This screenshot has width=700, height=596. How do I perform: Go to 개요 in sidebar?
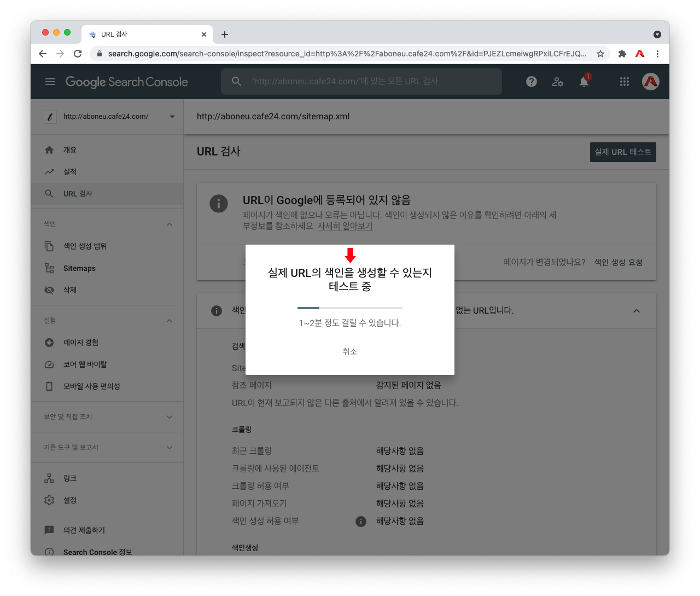click(107, 150)
